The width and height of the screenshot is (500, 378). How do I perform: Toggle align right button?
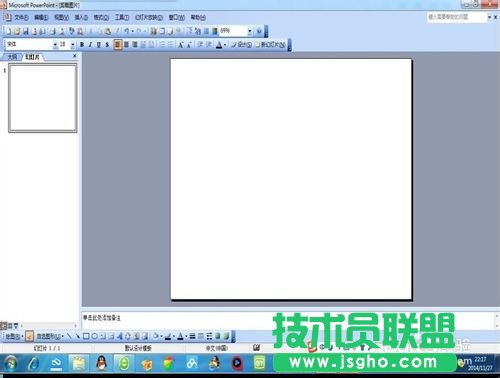[x=135, y=44]
